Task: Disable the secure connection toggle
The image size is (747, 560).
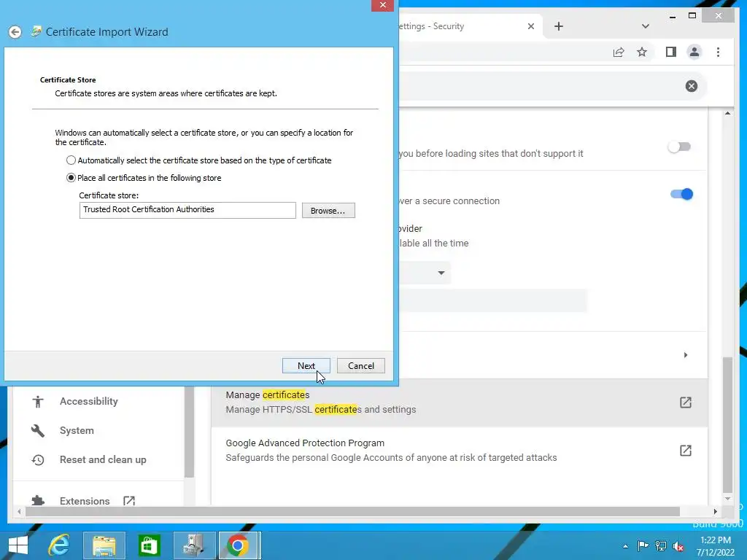Action: tap(681, 194)
